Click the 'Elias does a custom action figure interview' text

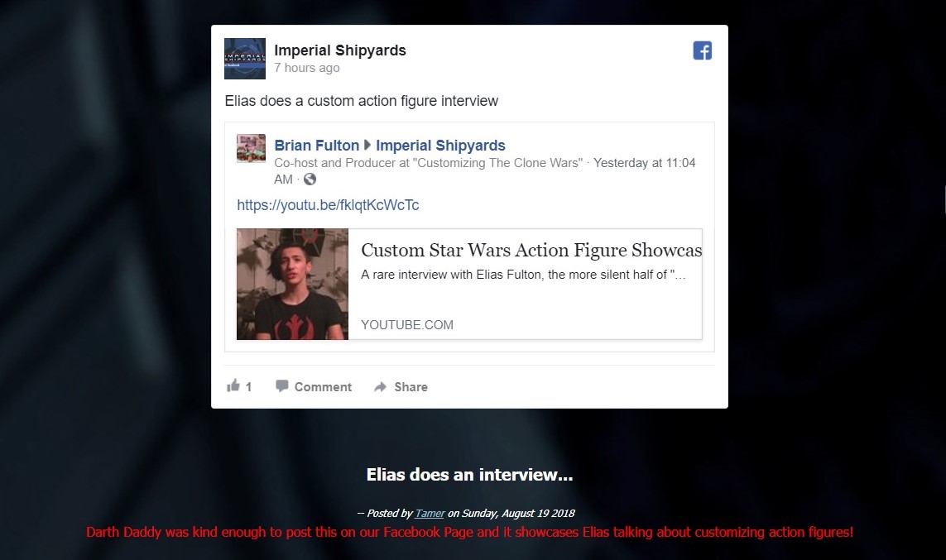362,101
